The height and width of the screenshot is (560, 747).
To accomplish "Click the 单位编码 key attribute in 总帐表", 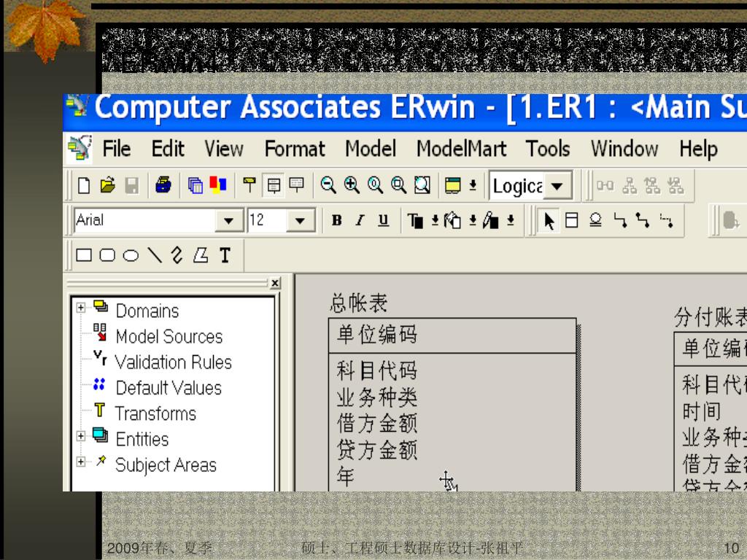I will tap(376, 334).
